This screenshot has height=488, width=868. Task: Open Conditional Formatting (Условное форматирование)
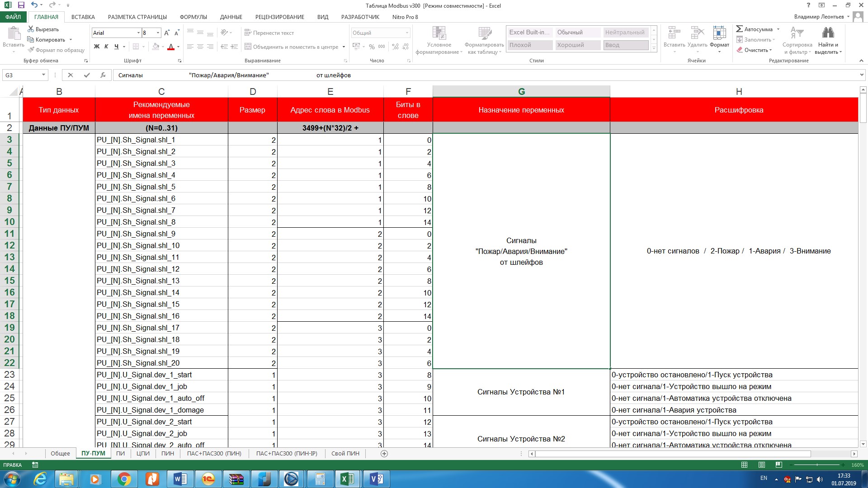pos(439,41)
